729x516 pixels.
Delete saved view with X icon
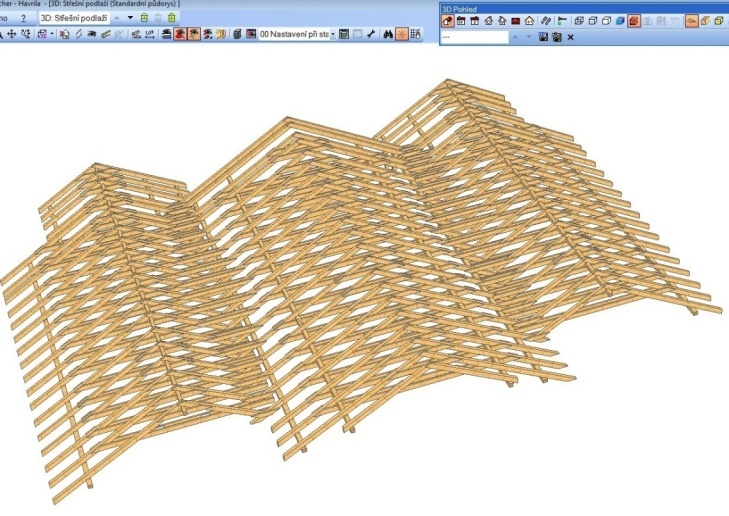[x=570, y=37]
